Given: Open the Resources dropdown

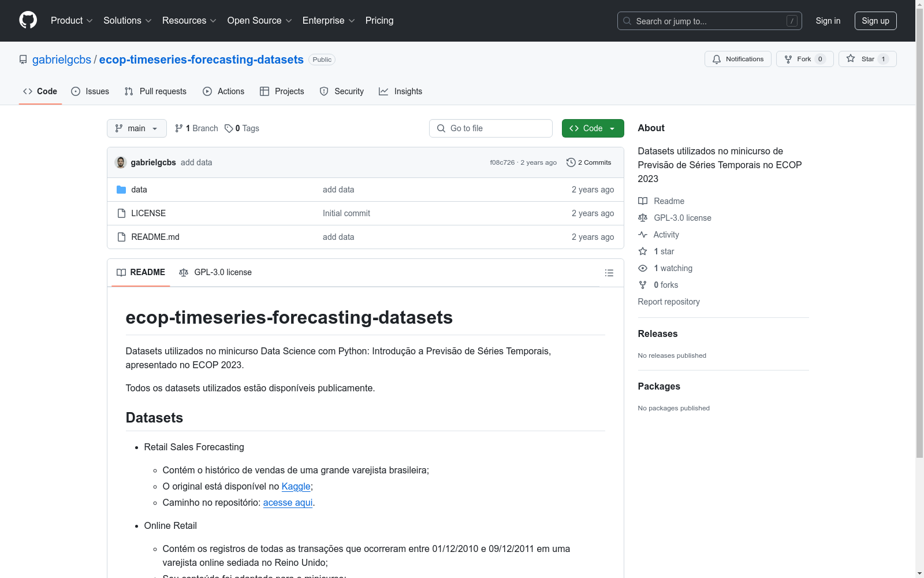Looking at the screenshot, I should 189,21.
